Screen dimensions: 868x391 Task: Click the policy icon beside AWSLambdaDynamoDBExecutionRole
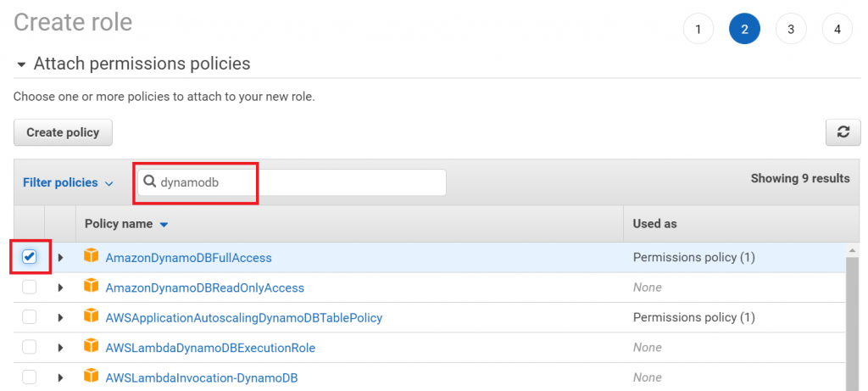[91, 345]
